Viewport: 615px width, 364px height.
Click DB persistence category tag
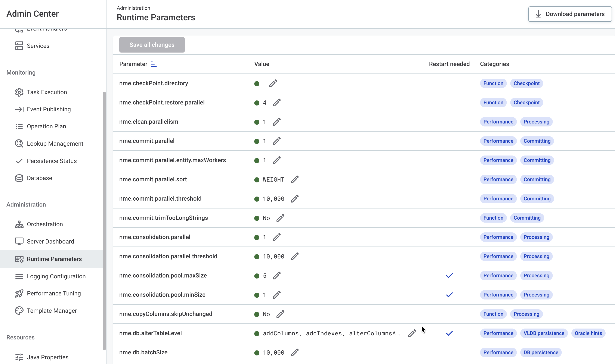(x=541, y=352)
